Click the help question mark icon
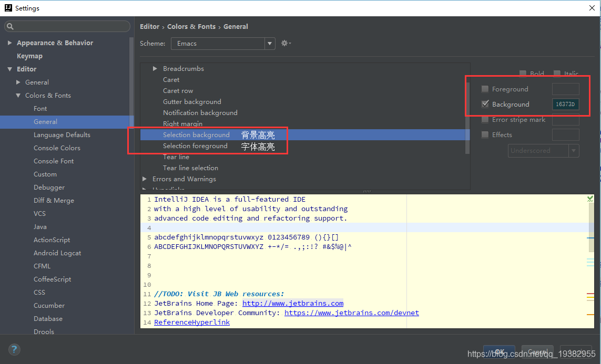This screenshot has width=601, height=364. coord(14,349)
